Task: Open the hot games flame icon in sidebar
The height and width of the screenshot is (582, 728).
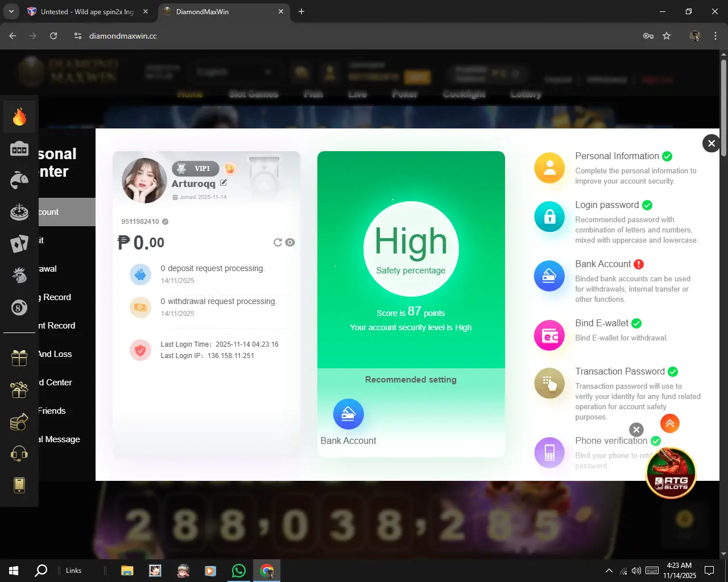Action: coord(19,117)
